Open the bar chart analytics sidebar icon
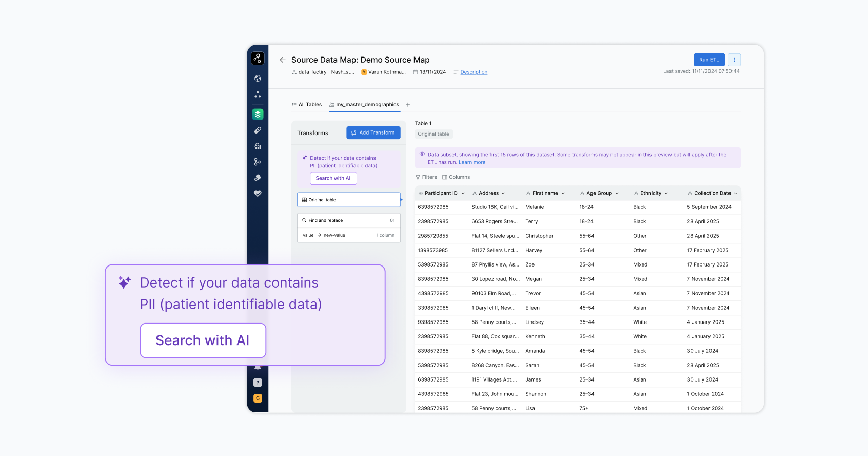Image resolution: width=868 pixels, height=456 pixels. click(x=258, y=146)
